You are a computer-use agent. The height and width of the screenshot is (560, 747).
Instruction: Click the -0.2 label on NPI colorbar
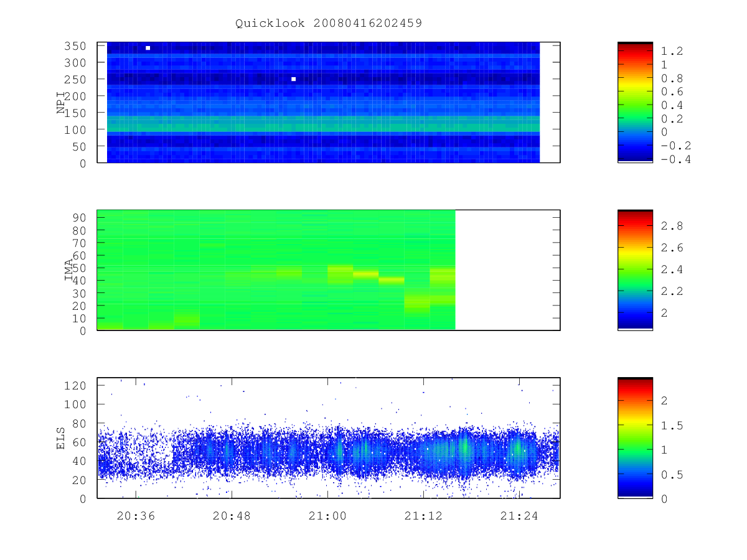tap(676, 146)
